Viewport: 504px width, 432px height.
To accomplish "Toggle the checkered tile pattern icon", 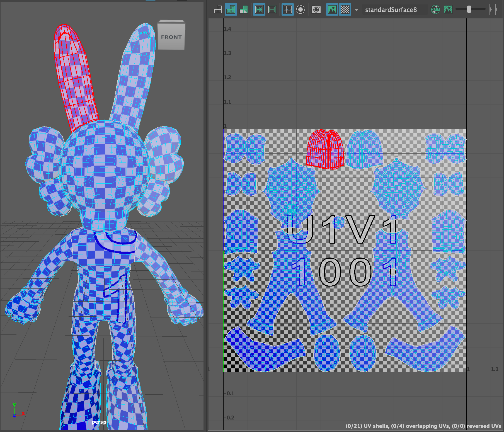I will click(x=345, y=10).
